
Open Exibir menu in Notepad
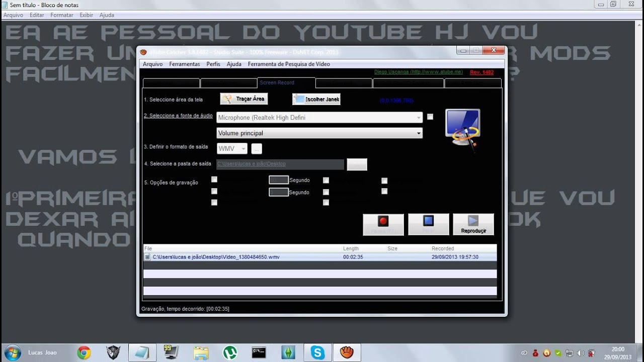(x=87, y=15)
